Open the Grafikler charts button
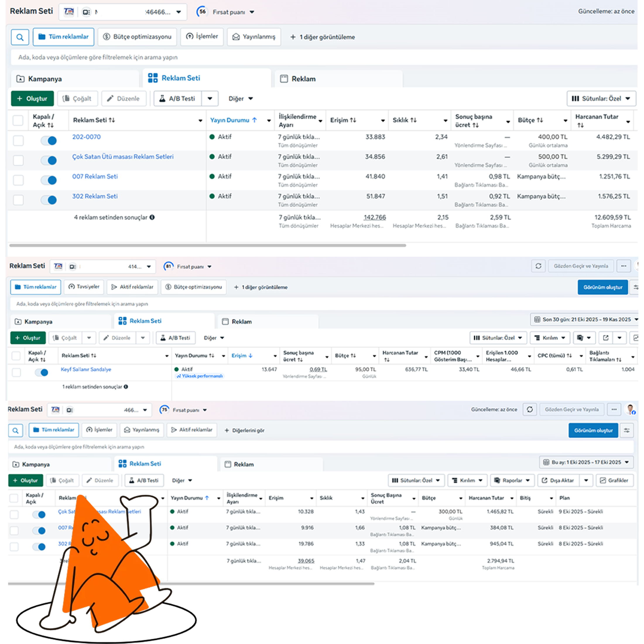 (614, 480)
